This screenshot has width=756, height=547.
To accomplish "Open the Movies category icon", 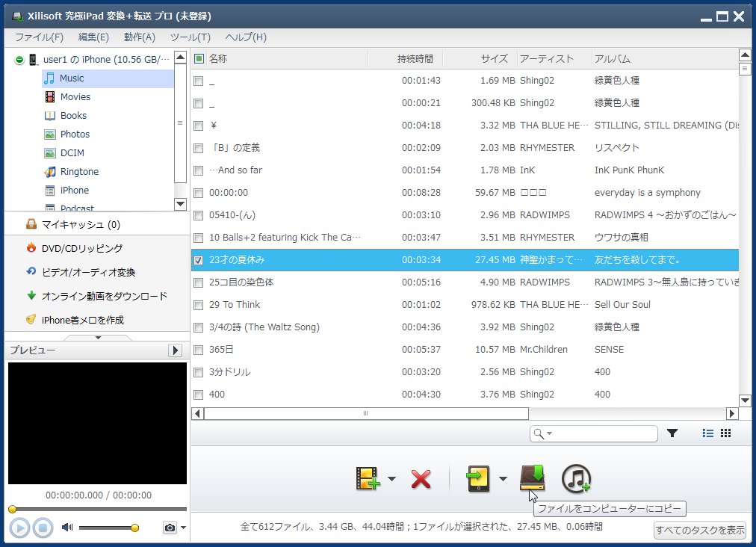I will click(49, 97).
